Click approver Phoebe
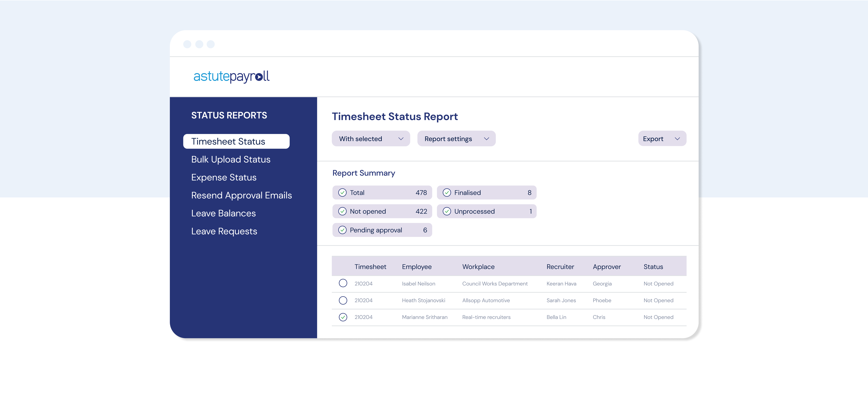The width and height of the screenshot is (868, 407). coord(602,300)
